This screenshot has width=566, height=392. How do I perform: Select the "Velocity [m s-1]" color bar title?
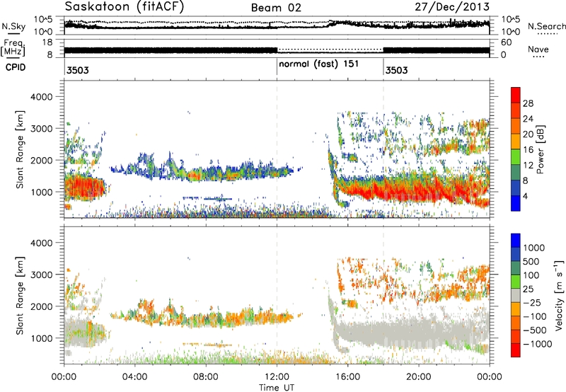[559, 295]
